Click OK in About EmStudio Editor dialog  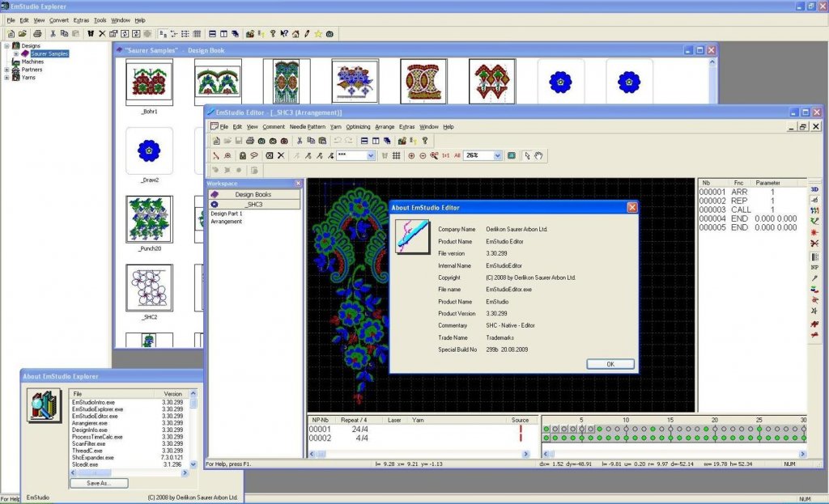coord(610,364)
